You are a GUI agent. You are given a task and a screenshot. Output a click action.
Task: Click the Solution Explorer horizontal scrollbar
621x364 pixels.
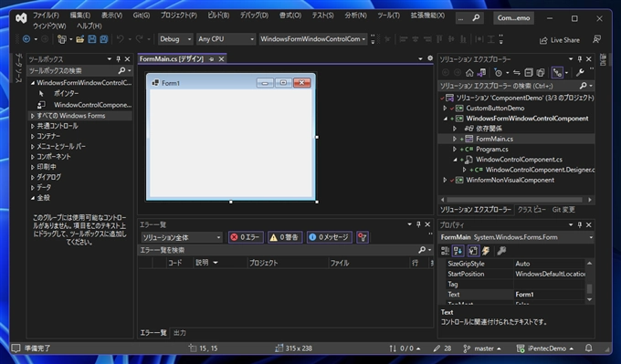point(514,200)
